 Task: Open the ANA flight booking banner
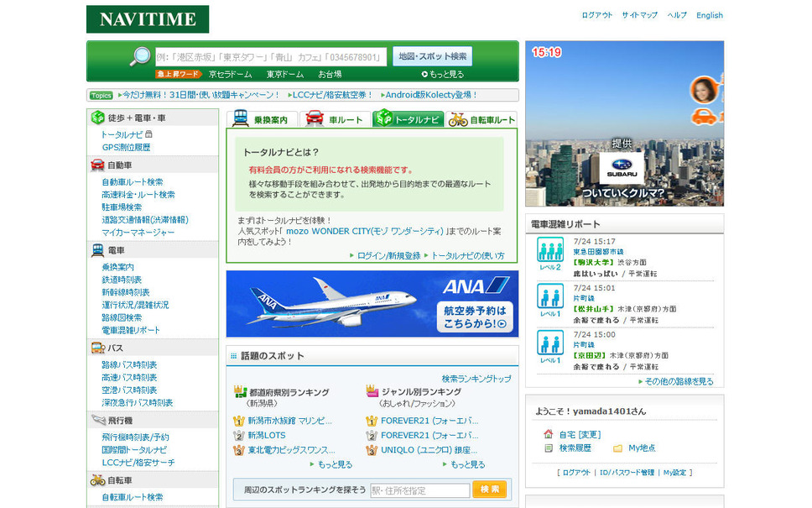[372, 304]
